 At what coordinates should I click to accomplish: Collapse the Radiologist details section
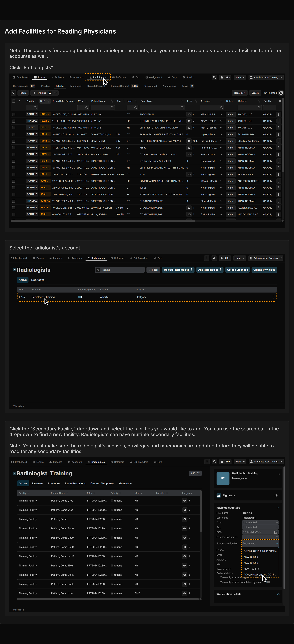click(278, 507)
